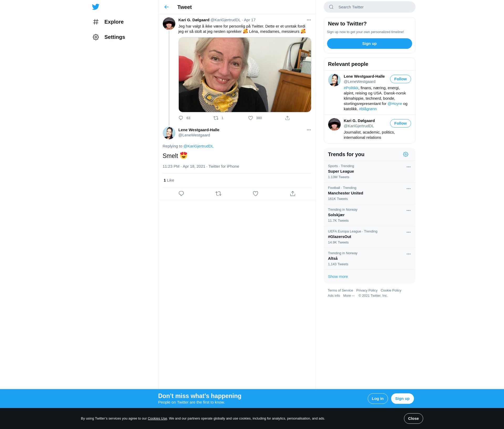Open more options on Lene's reply
Screen dimensions: 504x429
point(309,130)
